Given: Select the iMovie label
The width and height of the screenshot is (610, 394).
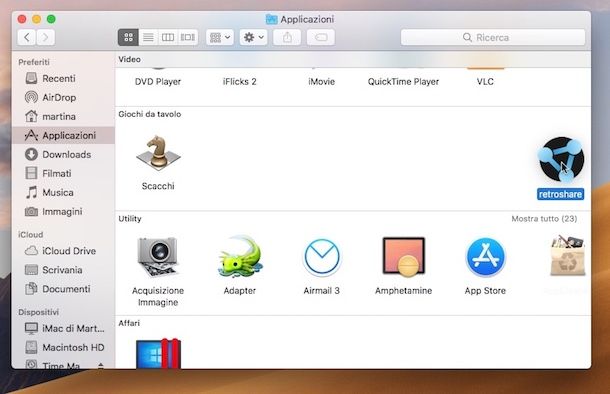Looking at the screenshot, I should (x=321, y=82).
